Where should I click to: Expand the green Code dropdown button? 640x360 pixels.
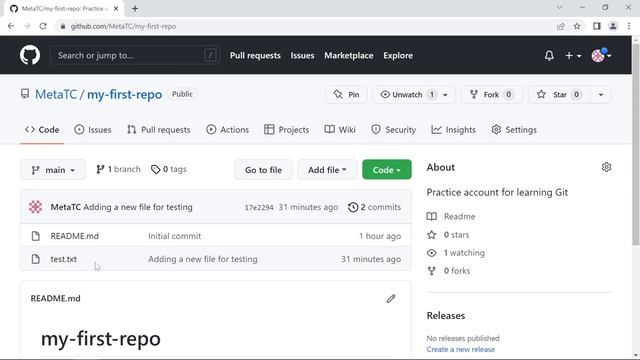pyautogui.click(x=387, y=170)
